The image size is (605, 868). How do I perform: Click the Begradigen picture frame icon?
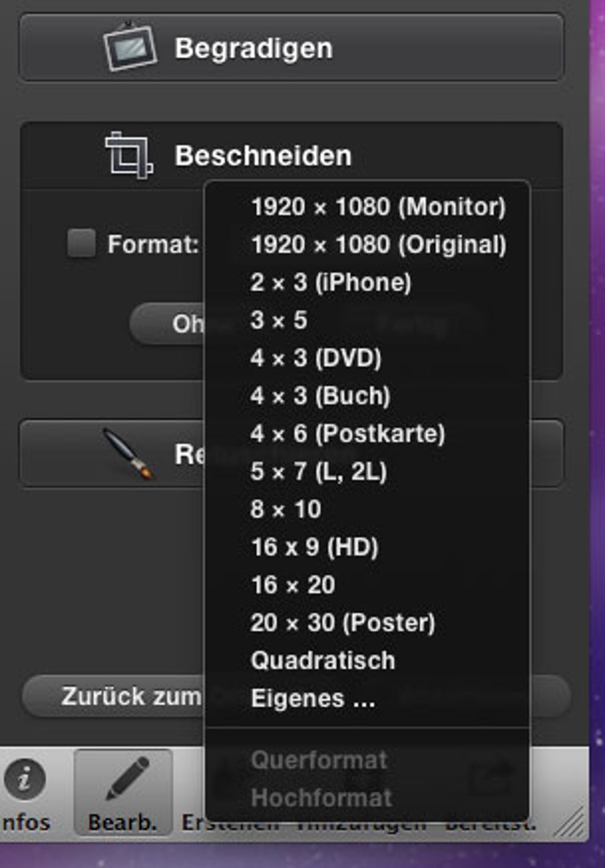click(130, 47)
